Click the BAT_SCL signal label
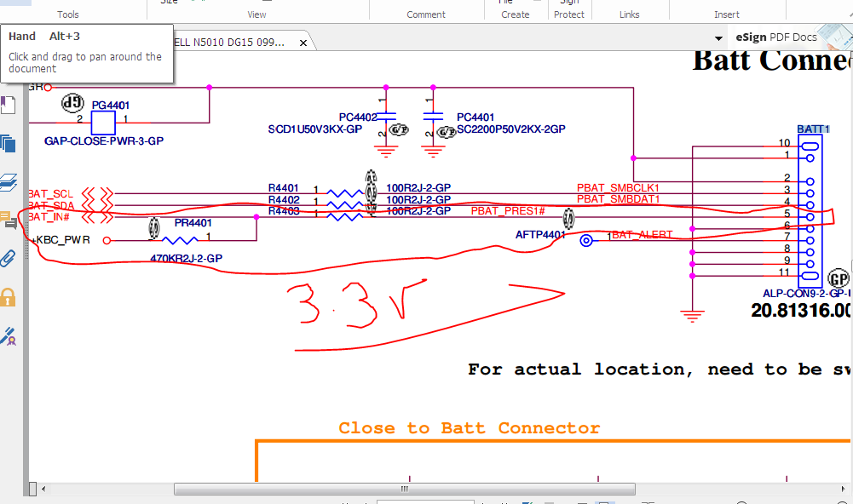This screenshot has height=504, width=853. [50, 193]
